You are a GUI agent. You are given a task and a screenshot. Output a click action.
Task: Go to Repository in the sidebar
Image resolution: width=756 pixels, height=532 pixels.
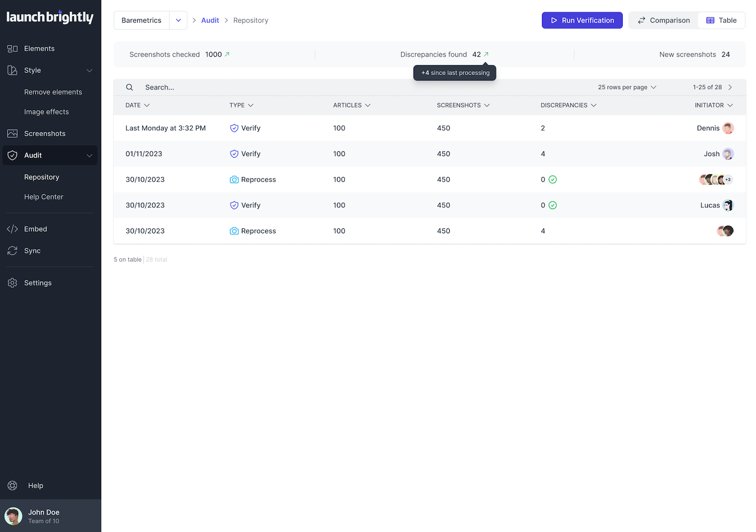coord(41,177)
